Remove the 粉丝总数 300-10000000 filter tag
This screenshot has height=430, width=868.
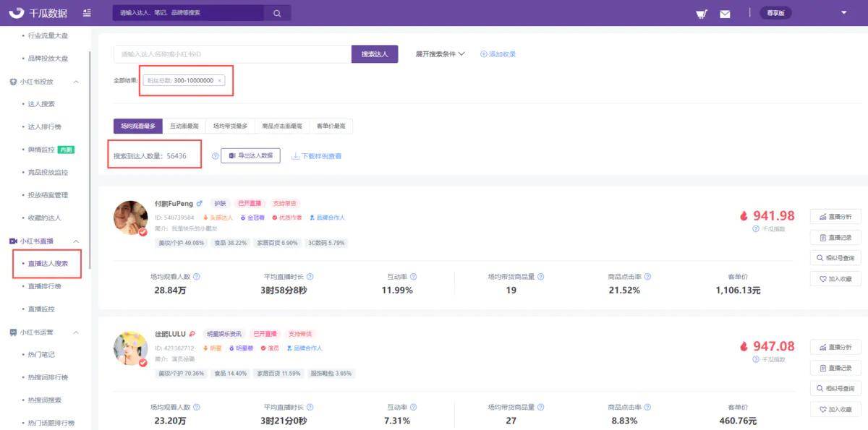[220, 80]
